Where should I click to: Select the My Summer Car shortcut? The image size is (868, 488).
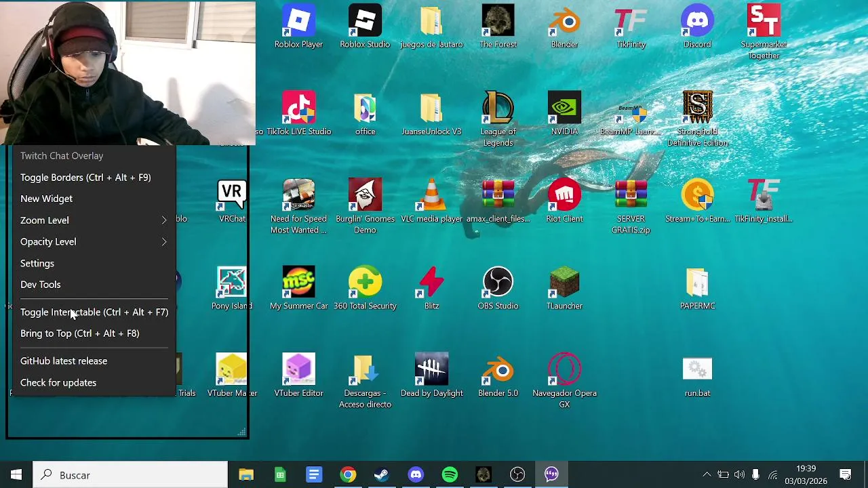coord(298,288)
